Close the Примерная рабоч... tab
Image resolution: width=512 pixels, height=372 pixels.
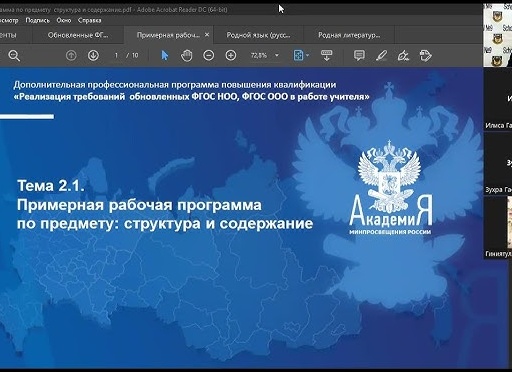[x=207, y=35]
